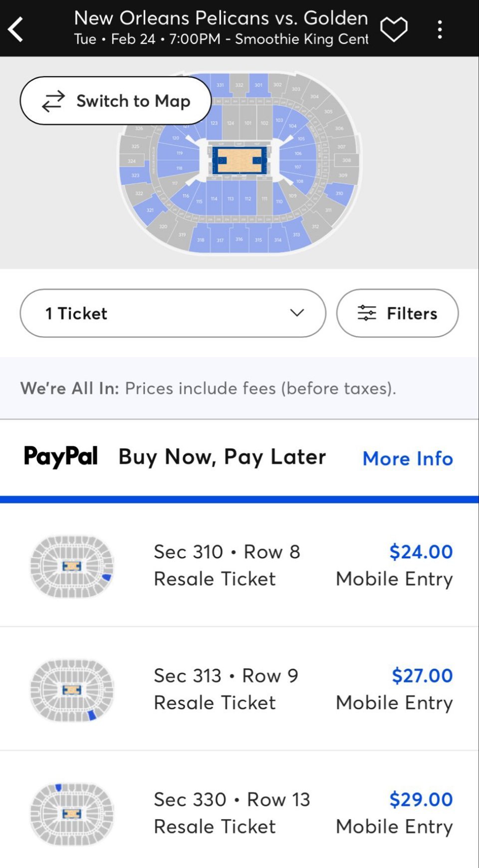
Task: Expand ticket quantity using the chevron arrow
Action: (297, 313)
